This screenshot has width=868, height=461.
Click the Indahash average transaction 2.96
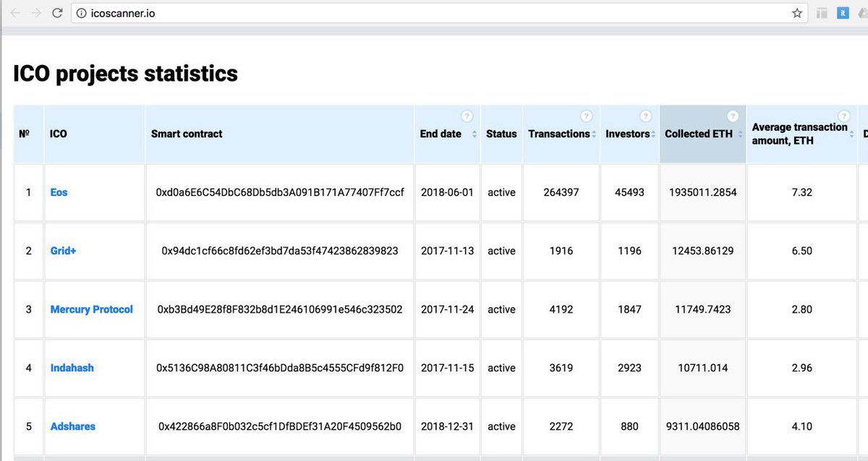point(802,368)
